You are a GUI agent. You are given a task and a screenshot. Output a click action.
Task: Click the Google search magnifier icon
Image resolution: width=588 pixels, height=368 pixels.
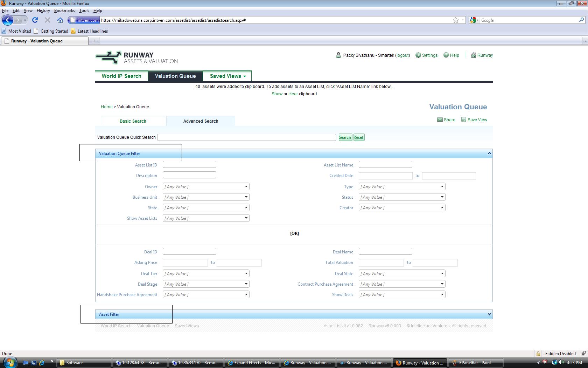[581, 20]
